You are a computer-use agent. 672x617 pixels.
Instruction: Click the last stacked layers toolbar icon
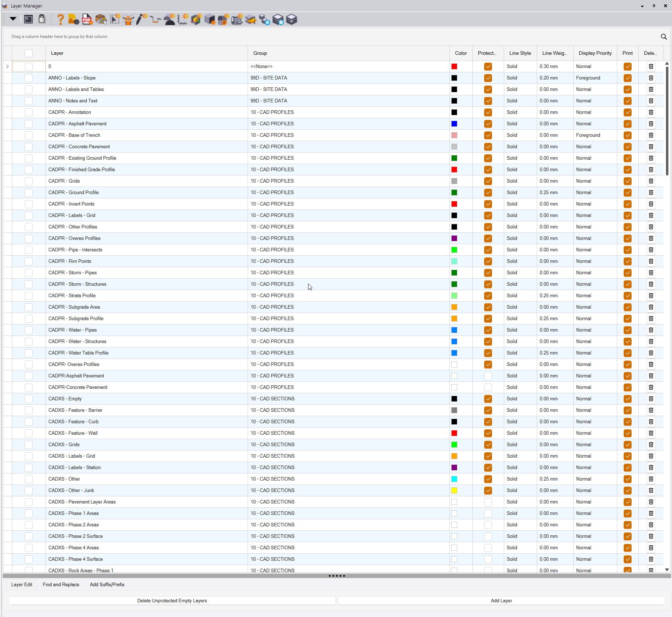click(x=292, y=19)
